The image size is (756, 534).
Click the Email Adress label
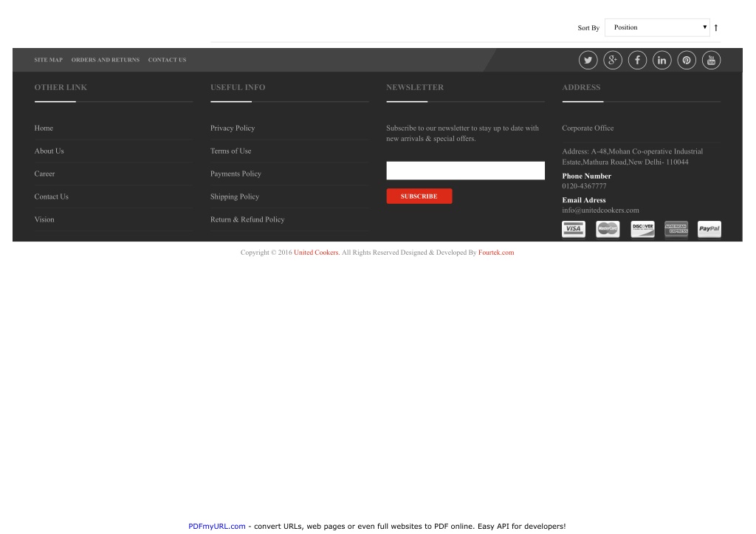coord(583,200)
